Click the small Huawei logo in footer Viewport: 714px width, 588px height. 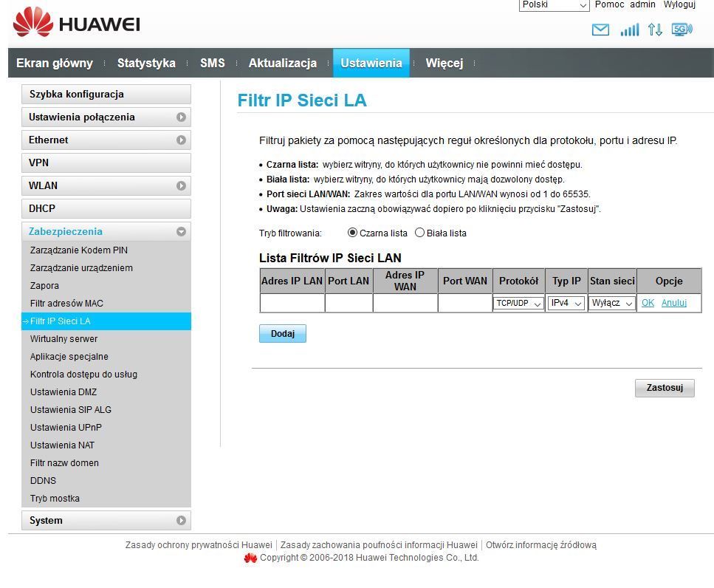pyautogui.click(x=250, y=558)
